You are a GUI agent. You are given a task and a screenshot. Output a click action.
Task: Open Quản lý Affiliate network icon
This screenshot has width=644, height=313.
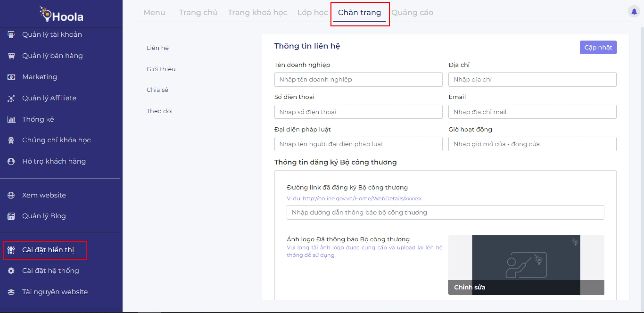point(11,98)
